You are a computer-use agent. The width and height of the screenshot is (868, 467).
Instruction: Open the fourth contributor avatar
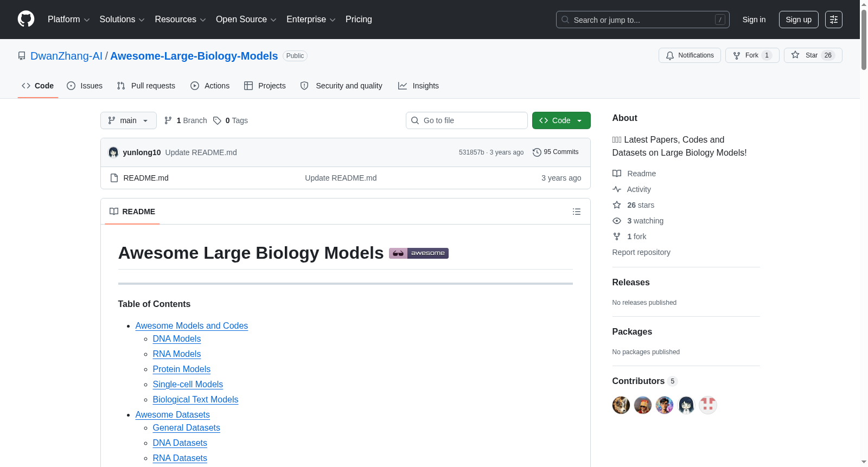point(686,405)
